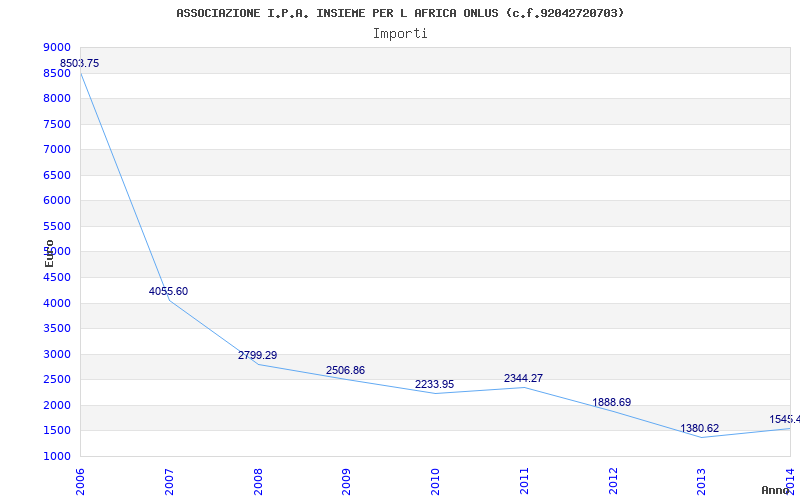Image resolution: width=800 pixels, height=500 pixels.
Task: Click the y-axis value 1500
Action: click(57, 431)
